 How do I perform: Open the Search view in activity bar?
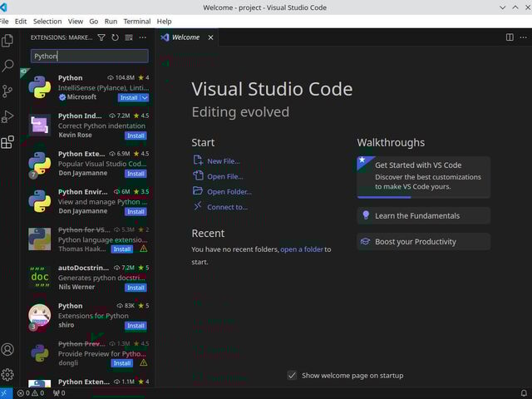pos(7,66)
